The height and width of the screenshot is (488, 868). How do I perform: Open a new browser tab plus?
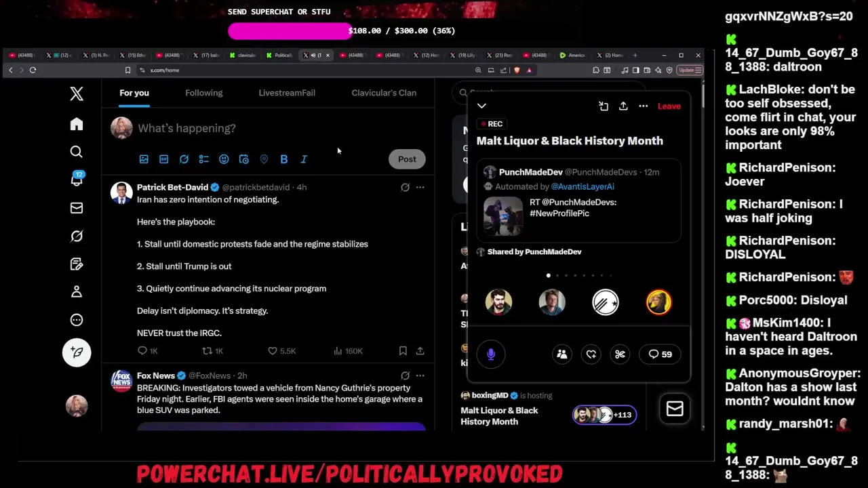635,55
